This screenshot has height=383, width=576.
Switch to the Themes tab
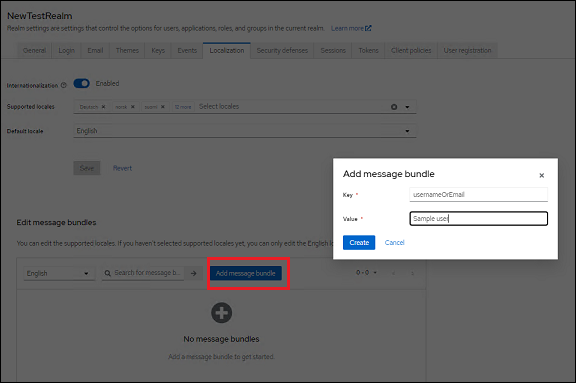pyautogui.click(x=127, y=50)
